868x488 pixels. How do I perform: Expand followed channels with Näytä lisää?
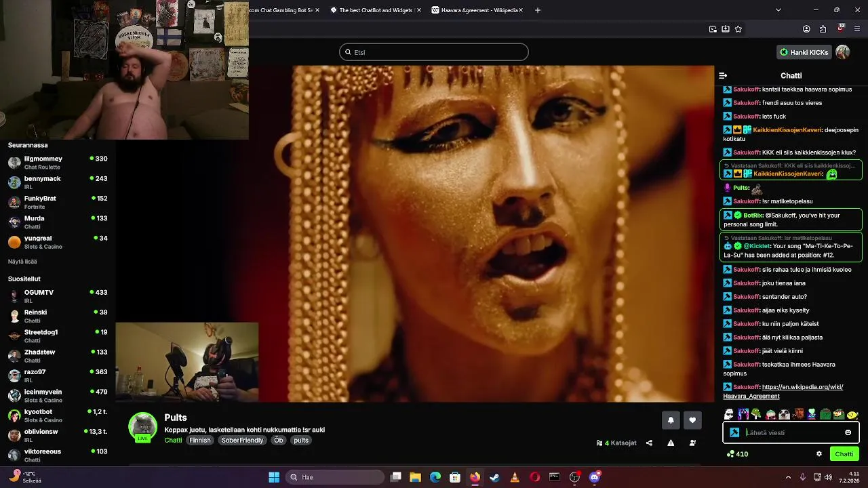click(22, 262)
